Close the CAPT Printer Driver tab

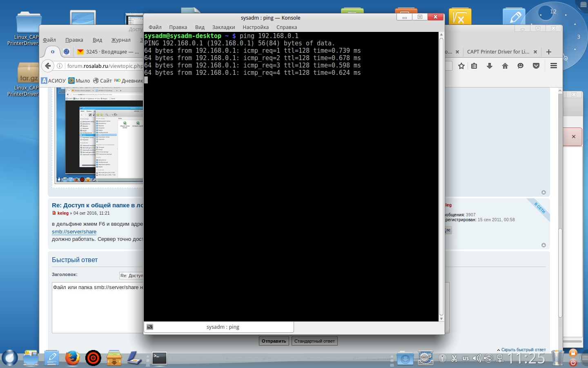click(535, 52)
